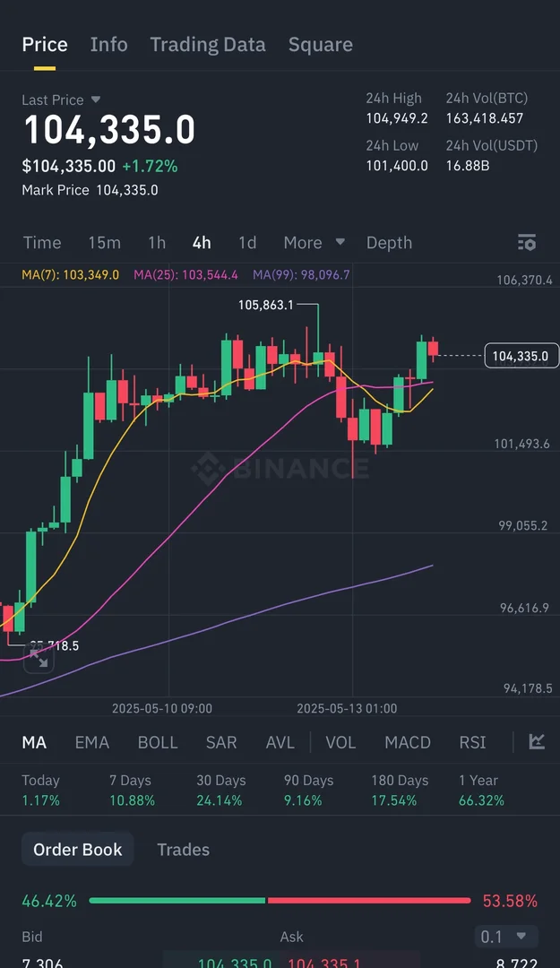Switch to the Info tab

point(108,45)
